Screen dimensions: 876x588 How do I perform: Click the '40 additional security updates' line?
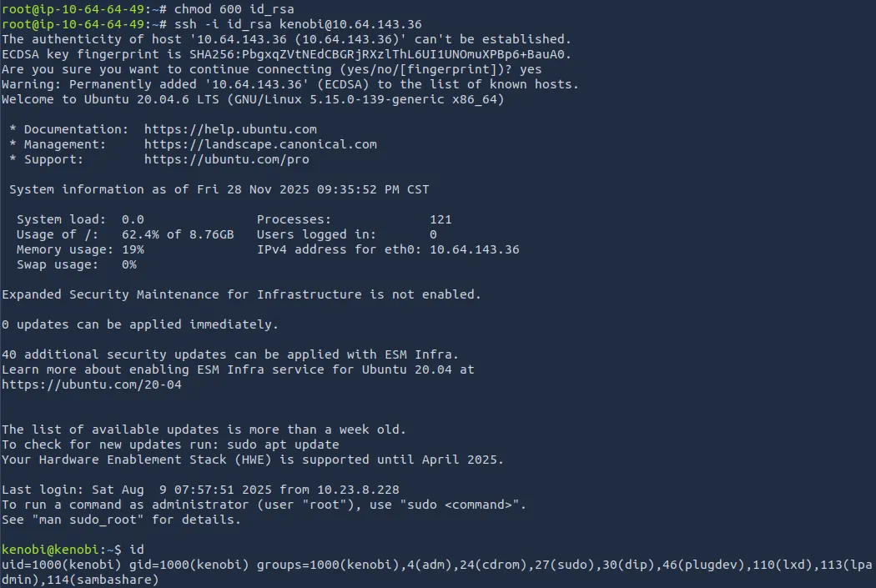point(230,354)
